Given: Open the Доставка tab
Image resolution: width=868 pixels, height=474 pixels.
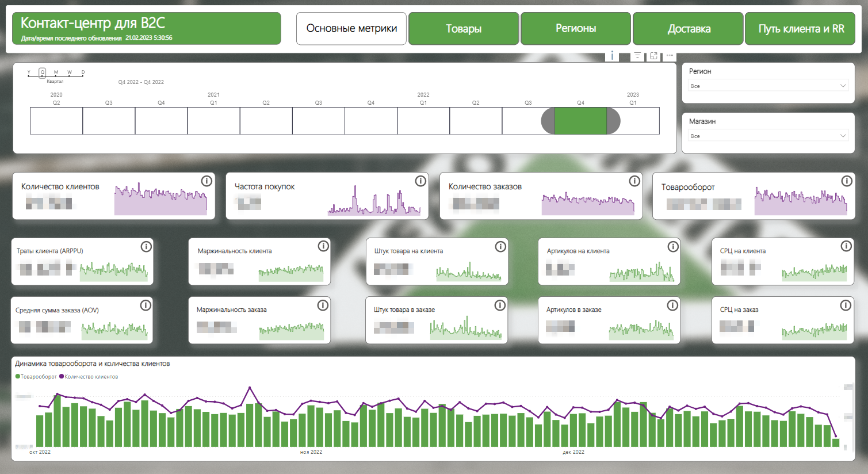Looking at the screenshot, I should pos(689,28).
